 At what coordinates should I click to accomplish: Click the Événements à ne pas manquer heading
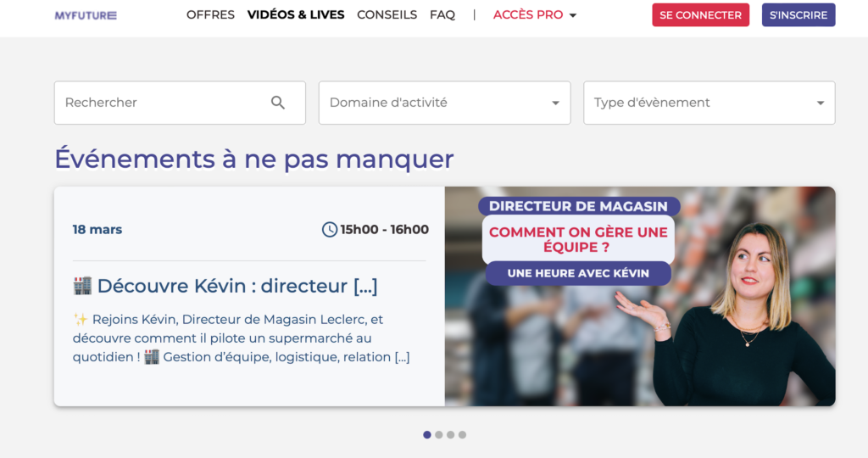coord(254,159)
